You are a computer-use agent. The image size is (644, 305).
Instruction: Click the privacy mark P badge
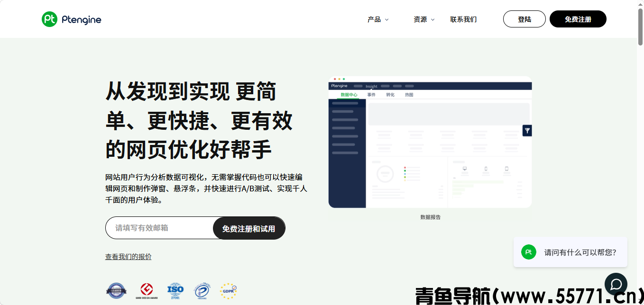(202, 290)
